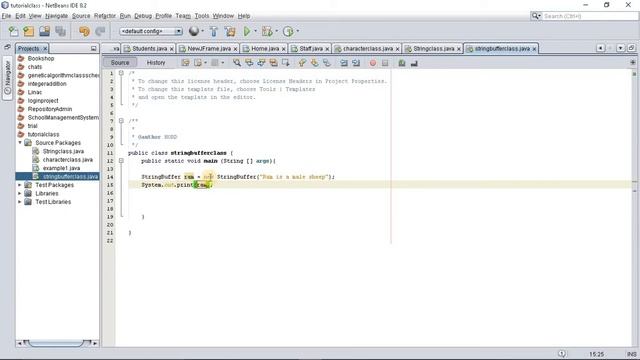Click the Find Next Occurrence icon
Screen dimensions: 640x360
[x=261, y=63]
